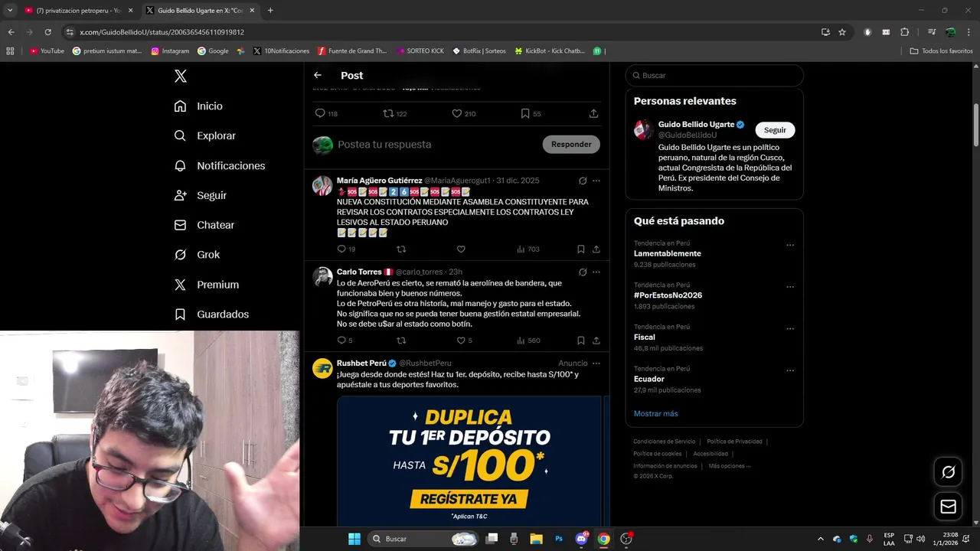Viewport: 980px width, 551px height.
Task: Open the María Agüero Gutiérrez profile link
Action: [x=379, y=181]
